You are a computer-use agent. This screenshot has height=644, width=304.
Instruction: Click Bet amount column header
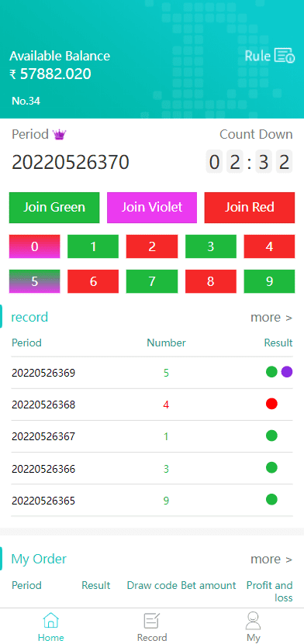(x=209, y=585)
